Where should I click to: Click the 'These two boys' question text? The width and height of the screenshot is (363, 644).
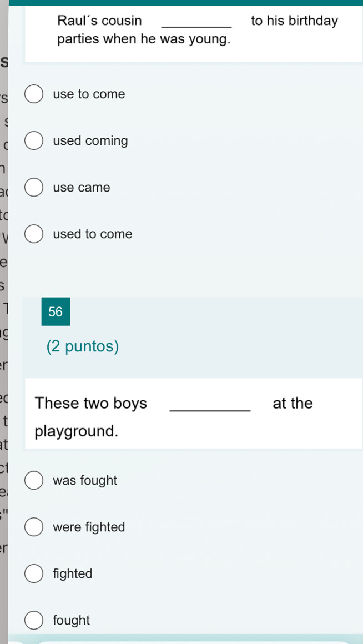point(91,403)
